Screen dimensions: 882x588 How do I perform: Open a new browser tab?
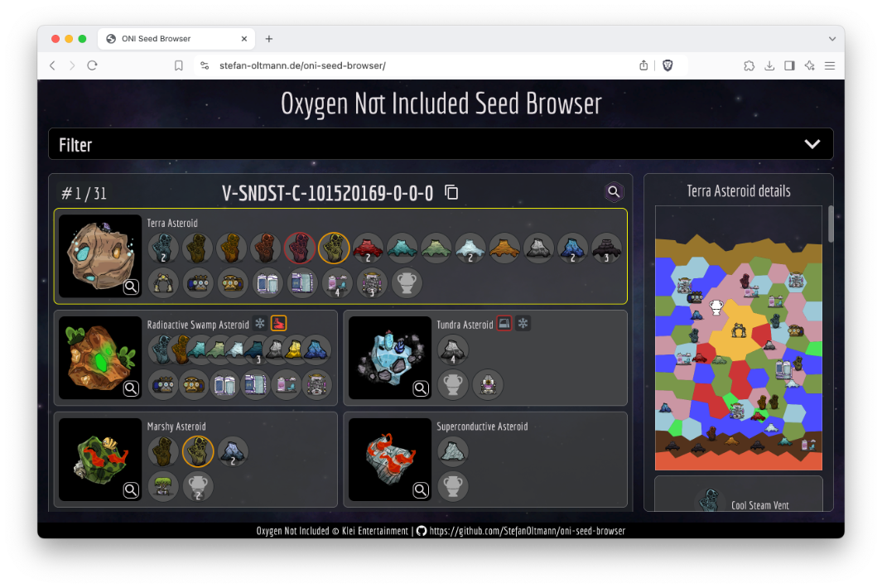click(x=269, y=38)
